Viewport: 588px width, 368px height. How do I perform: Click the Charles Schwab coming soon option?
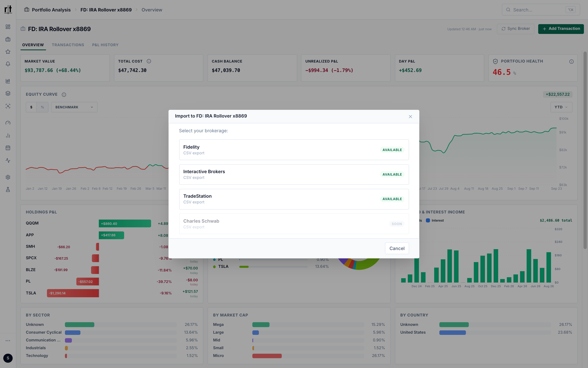pos(294,224)
